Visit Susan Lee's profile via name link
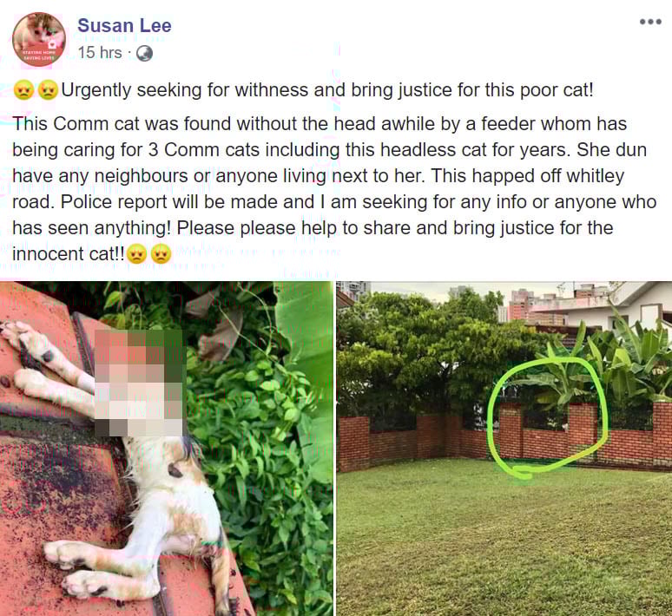Image resolution: width=672 pixels, height=616 pixels. (x=124, y=26)
